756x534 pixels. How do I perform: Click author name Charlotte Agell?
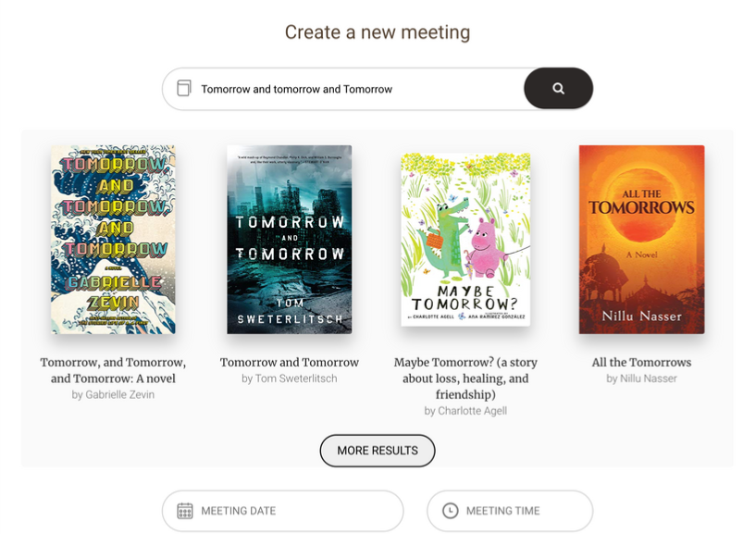pyautogui.click(x=465, y=411)
